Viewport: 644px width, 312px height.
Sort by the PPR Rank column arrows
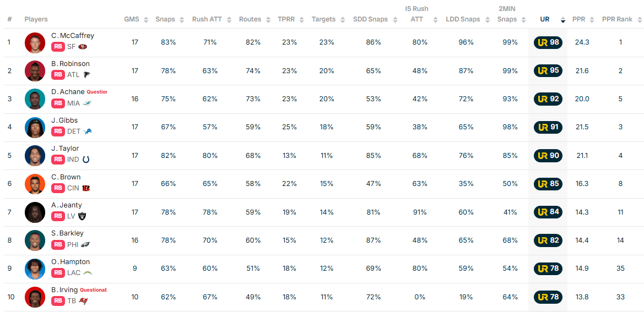coord(640,20)
